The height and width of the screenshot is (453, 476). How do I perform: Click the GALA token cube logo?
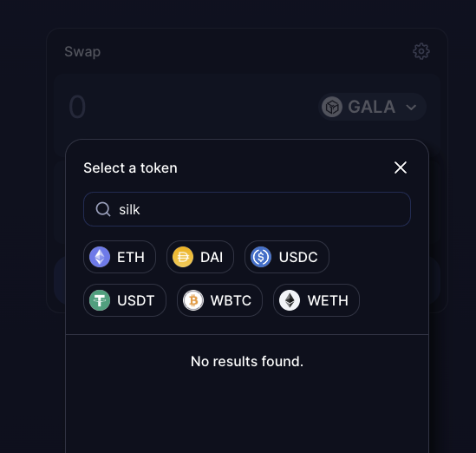tap(332, 107)
